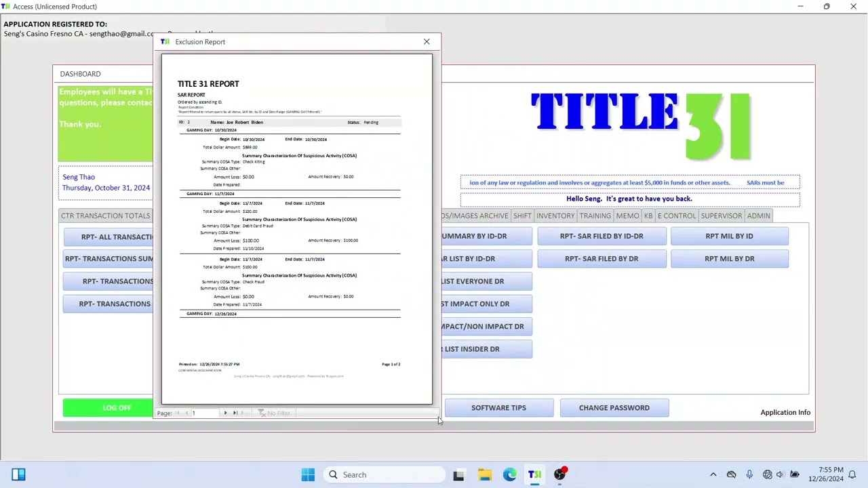Image resolution: width=868 pixels, height=488 pixels.
Task: Switch to the SHIFT tab
Action: coord(522,216)
